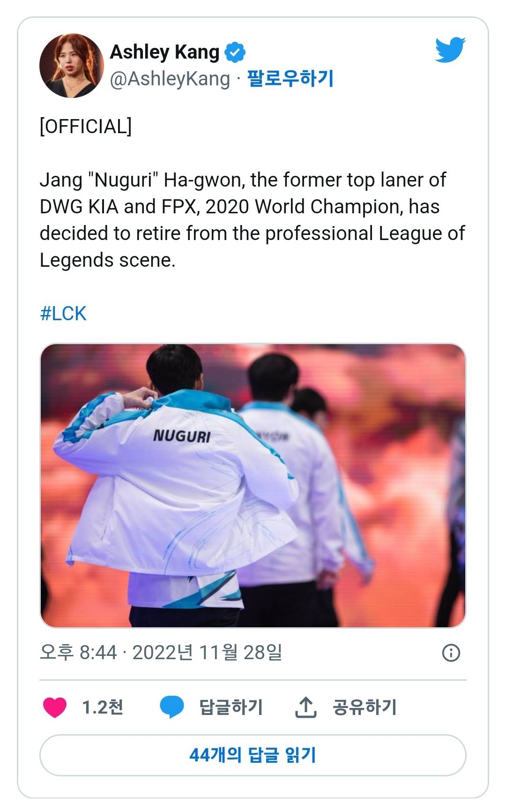The width and height of the screenshot is (506, 812).
Task: Click the [OFFICIAL] tweet text
Action: 86,127
